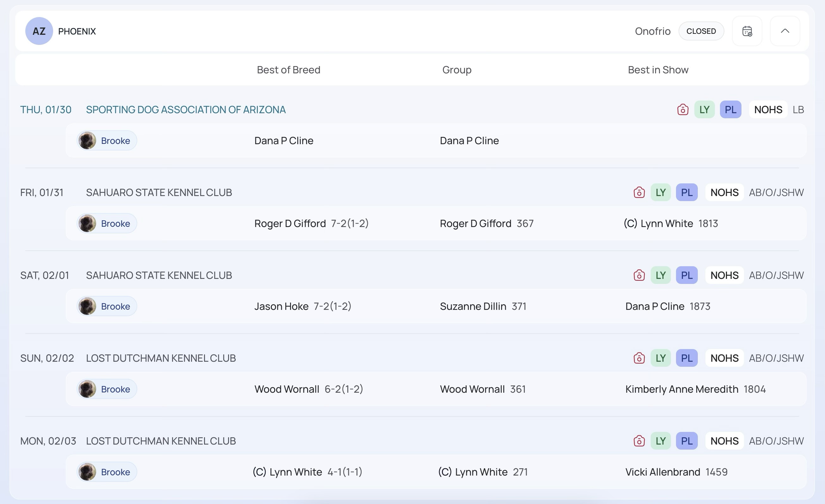
Task: Open Sporting Dog Association of Arizona link
Action: (x=185, y=109)
